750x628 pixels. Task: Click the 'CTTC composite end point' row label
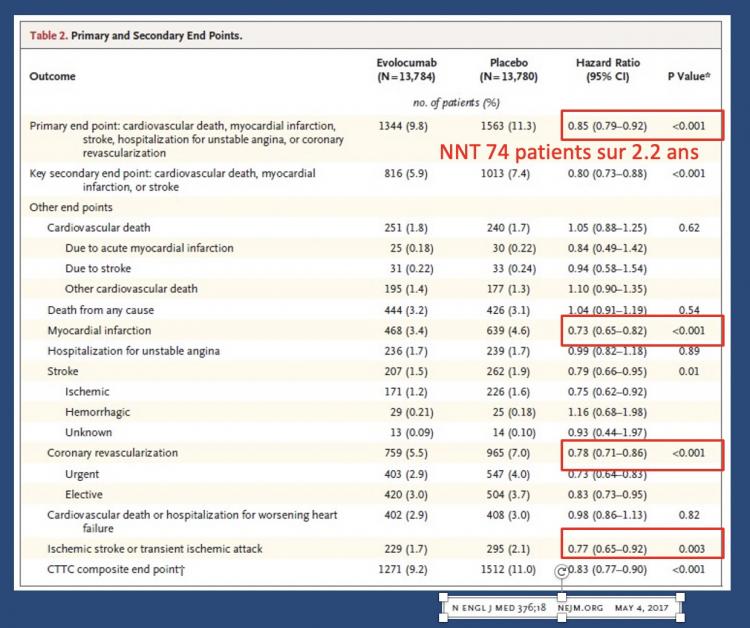[116, 570]
